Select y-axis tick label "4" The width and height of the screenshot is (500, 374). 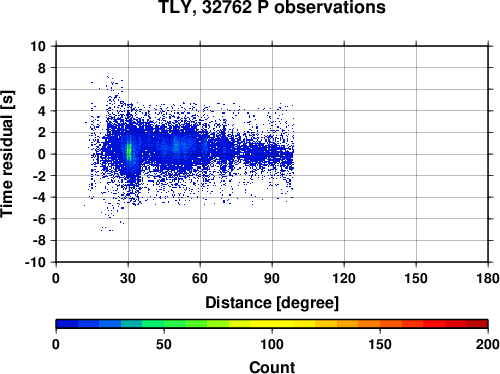[42, 111]
